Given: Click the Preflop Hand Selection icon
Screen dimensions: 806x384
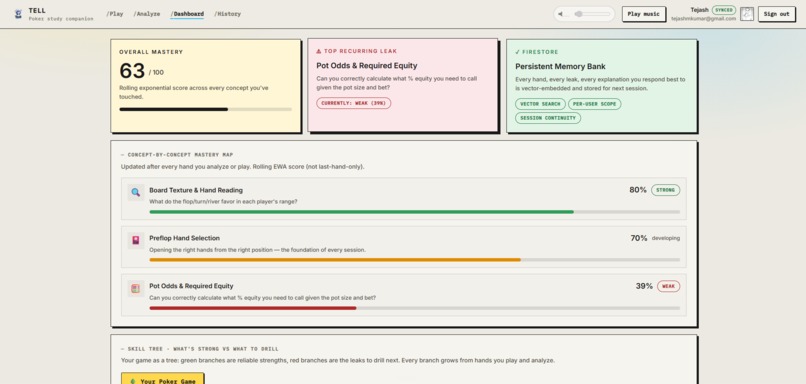Looking at the screenshot, I should [x=136, y=241].
